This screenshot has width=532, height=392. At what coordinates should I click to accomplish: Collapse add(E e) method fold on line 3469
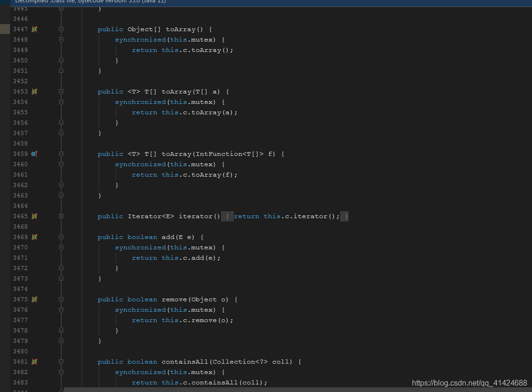coord(61,237)
